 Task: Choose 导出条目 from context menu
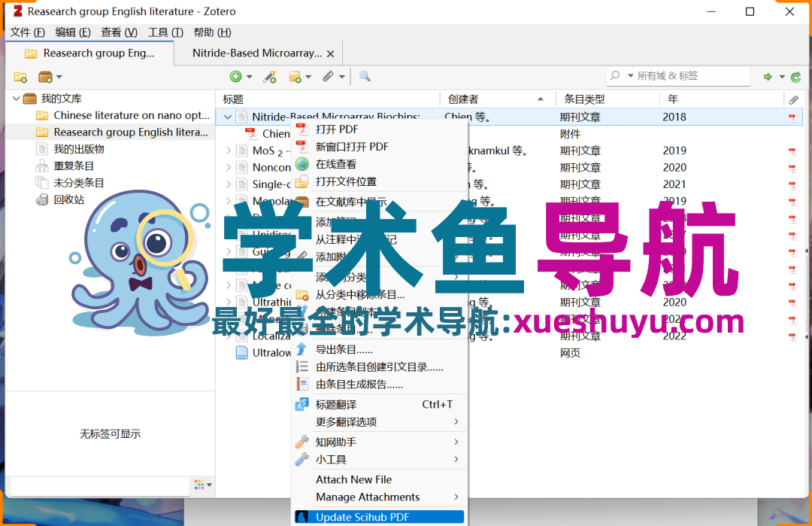coord(380,350)
